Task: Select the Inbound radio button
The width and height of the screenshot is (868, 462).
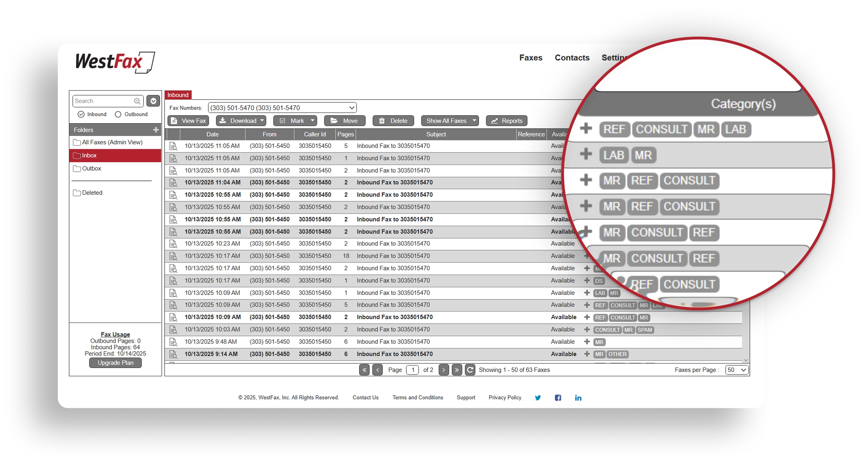Action: (81, 114)
